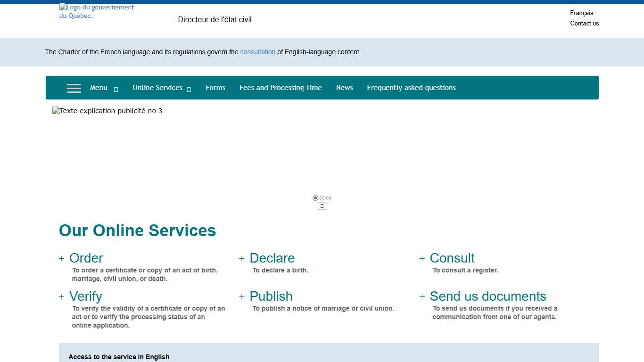Select the third carousel slide indicator

click(329, 198)
